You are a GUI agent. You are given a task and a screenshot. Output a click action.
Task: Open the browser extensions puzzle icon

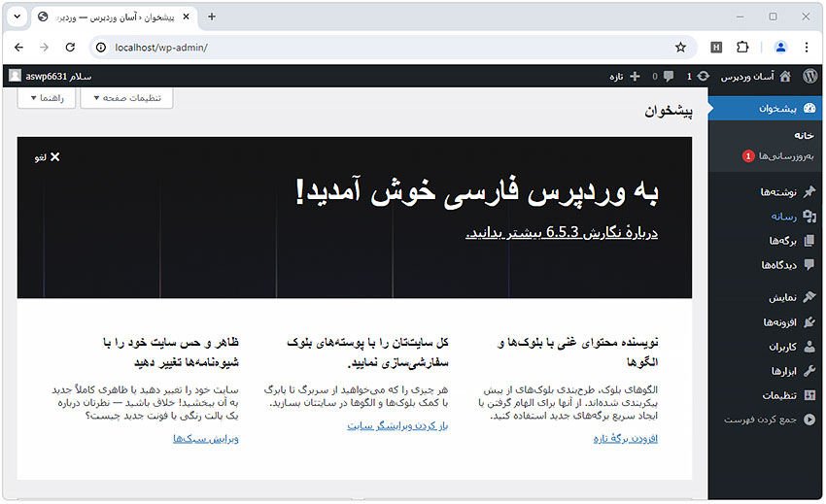pos(742,48)
